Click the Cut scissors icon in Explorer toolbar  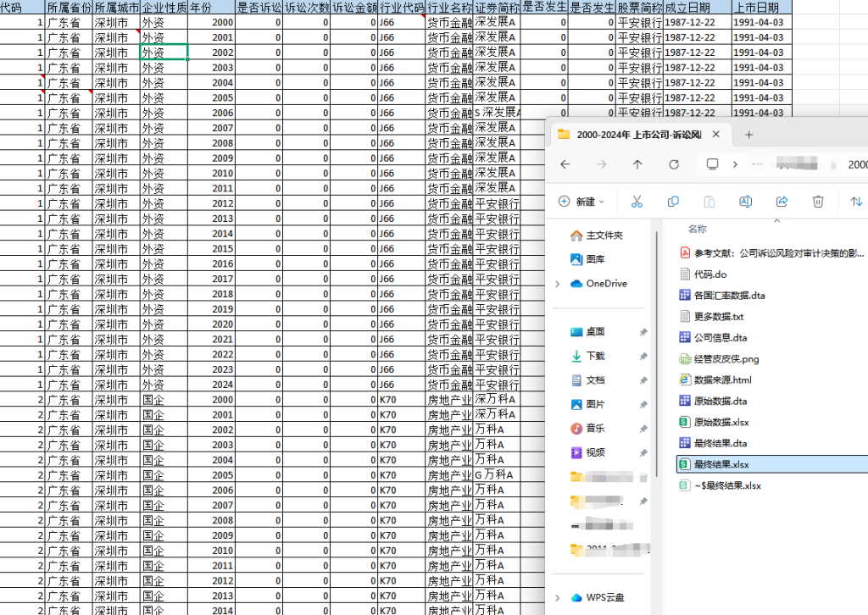click(637, 202)
